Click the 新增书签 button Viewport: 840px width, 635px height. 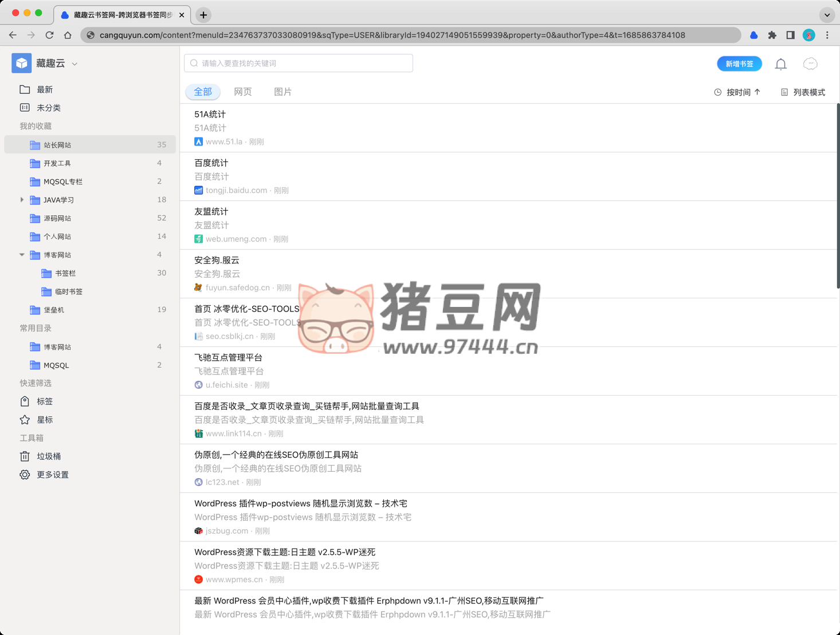(x=739, y=64)
